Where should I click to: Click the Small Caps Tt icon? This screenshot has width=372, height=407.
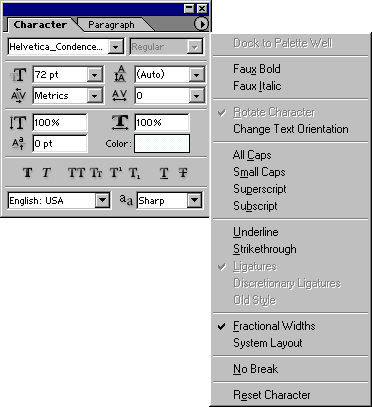click(96, 173)
